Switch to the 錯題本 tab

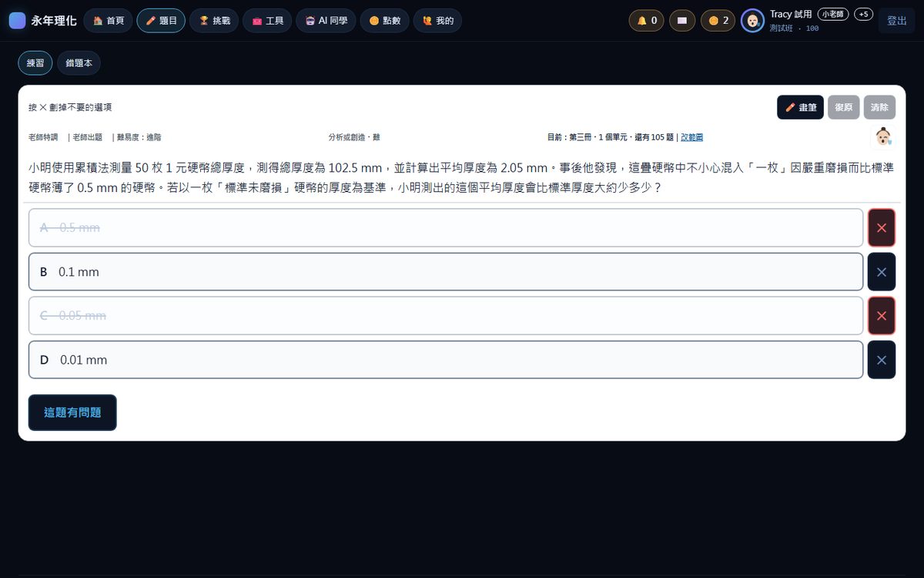click(x=79, y=63)
